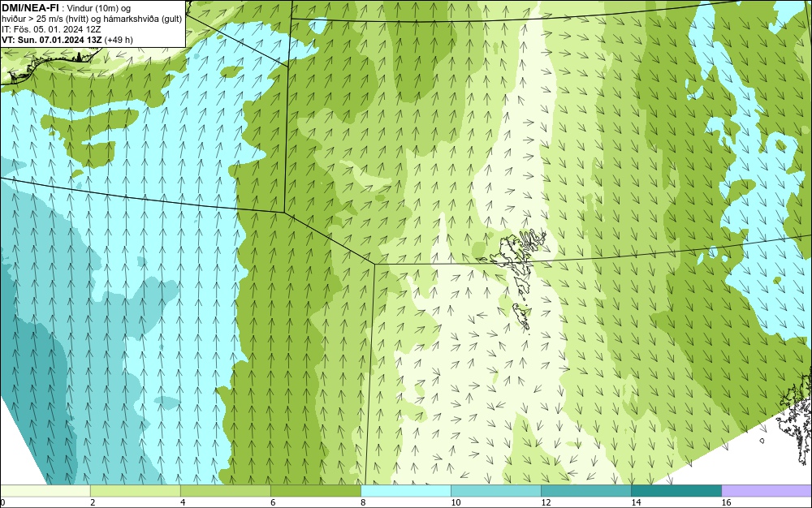Click the southernmost Faroe island (Suðuroy) outline
The height and width of the screenshot is (508, 812).
tap(522, 316)
